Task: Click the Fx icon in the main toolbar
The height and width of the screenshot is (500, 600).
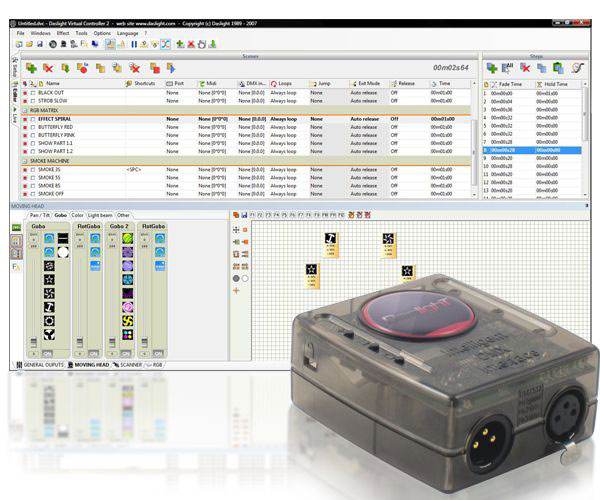Action: click(84, 44)
